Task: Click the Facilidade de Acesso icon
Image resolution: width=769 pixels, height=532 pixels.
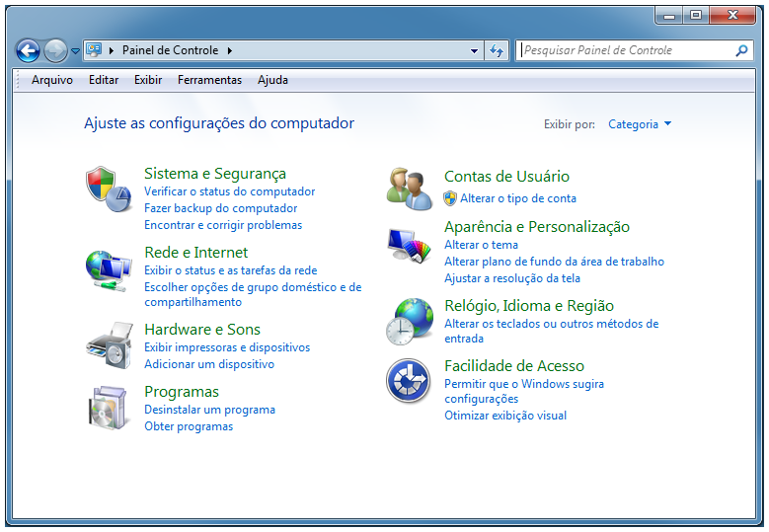Action: (408, 381)
